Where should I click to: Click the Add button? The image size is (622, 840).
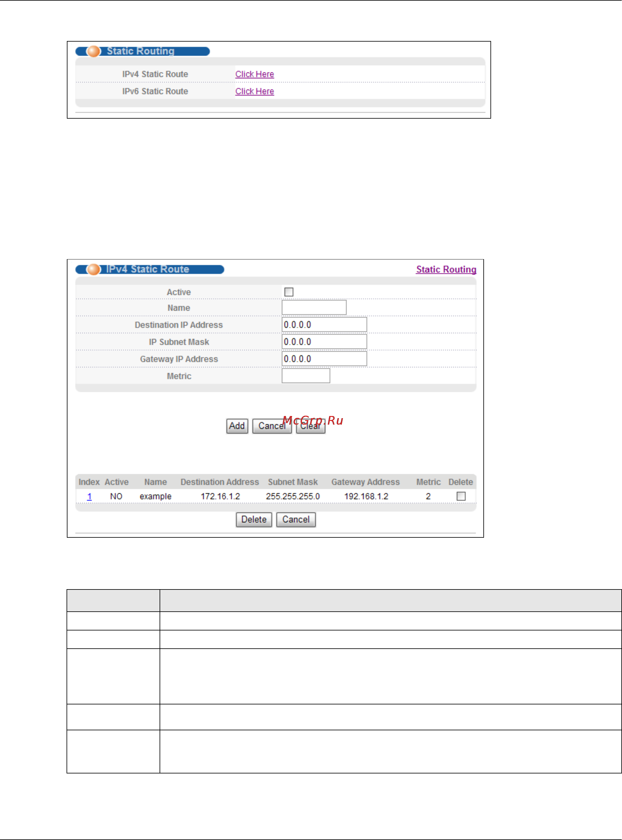237,426
